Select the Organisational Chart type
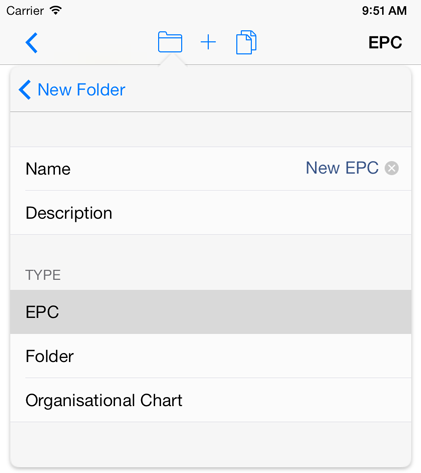This screenshot has height=473, width=421. coord(211,400)
